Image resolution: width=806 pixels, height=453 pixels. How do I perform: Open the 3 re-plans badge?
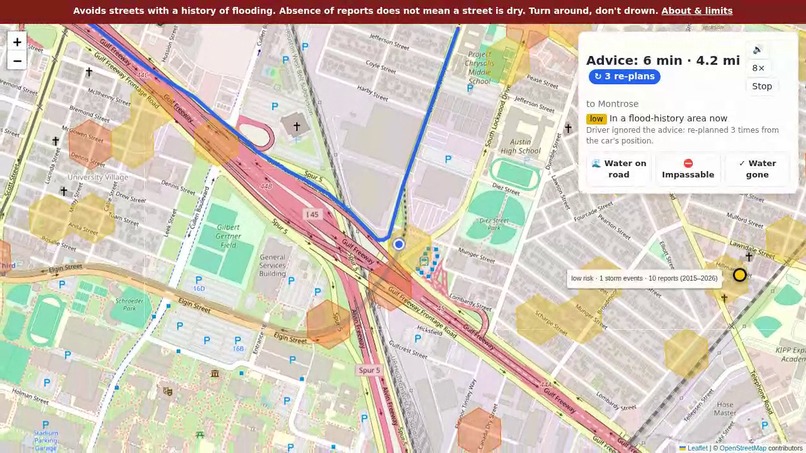[x=625, y=77]
